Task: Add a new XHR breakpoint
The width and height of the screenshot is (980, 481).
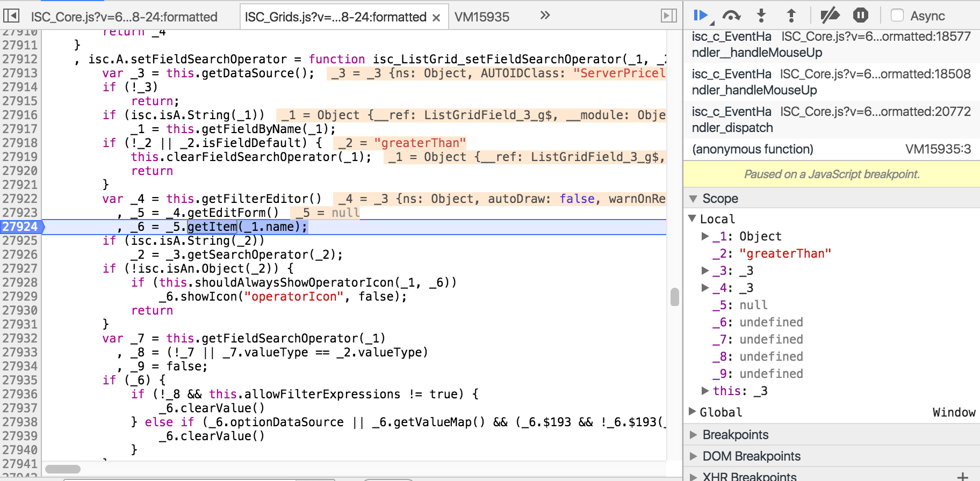Action: [962, 476]
